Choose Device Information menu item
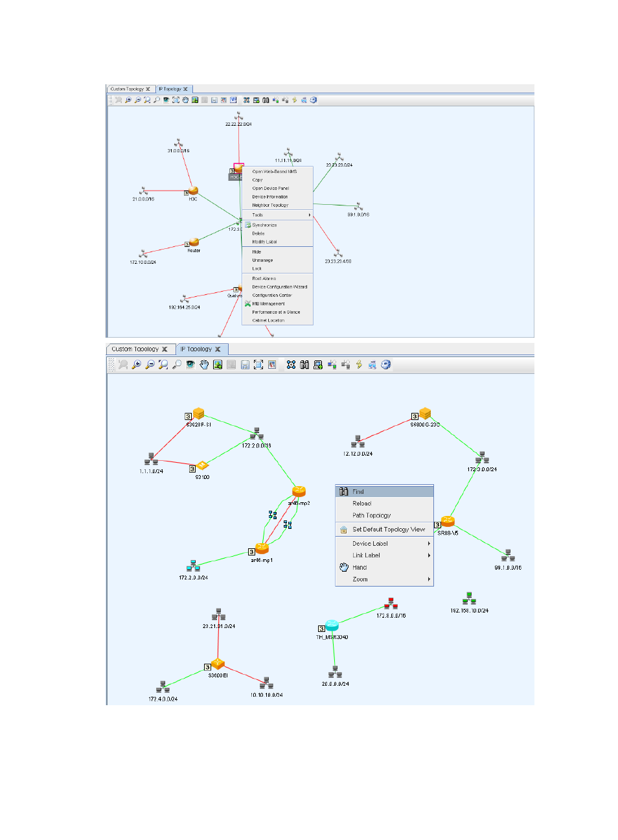618x840 pixels. (x=278, y=197)
